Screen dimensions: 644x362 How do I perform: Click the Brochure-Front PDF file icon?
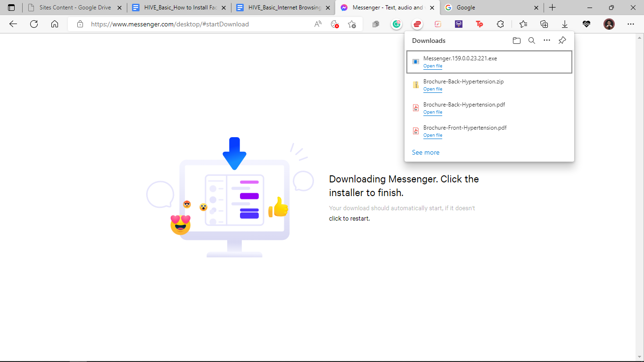point(416,131)
